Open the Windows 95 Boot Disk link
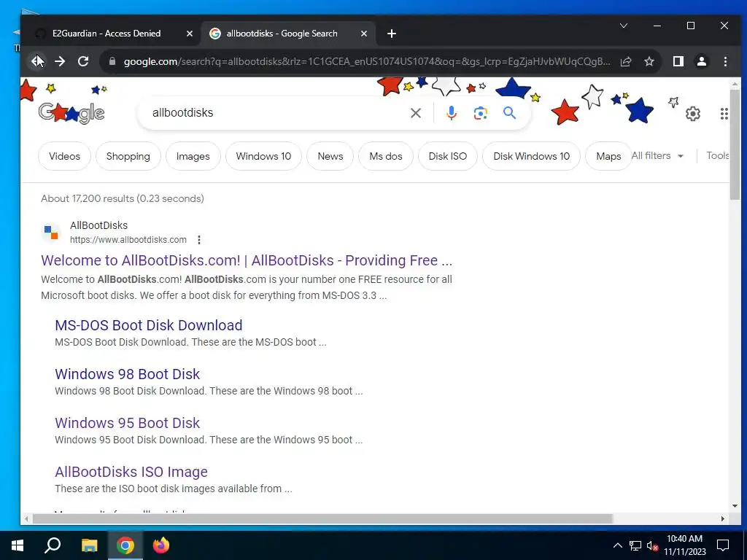747x560 pixels. coord(127,423)
